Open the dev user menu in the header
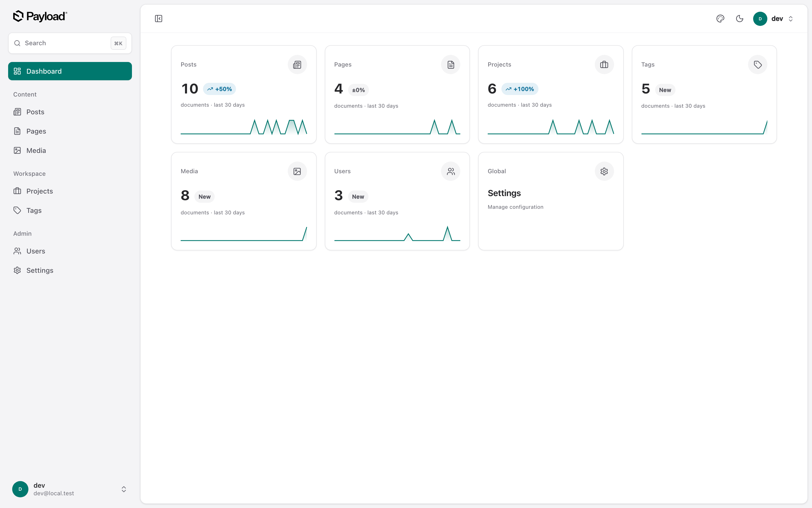 [773, 19]
